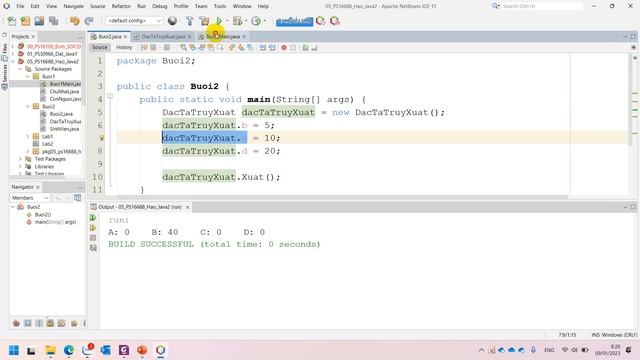This screenshot has height=360, width=640.
Task: Click the yellow re-run with options icon
Action: [x=93, y=228]
